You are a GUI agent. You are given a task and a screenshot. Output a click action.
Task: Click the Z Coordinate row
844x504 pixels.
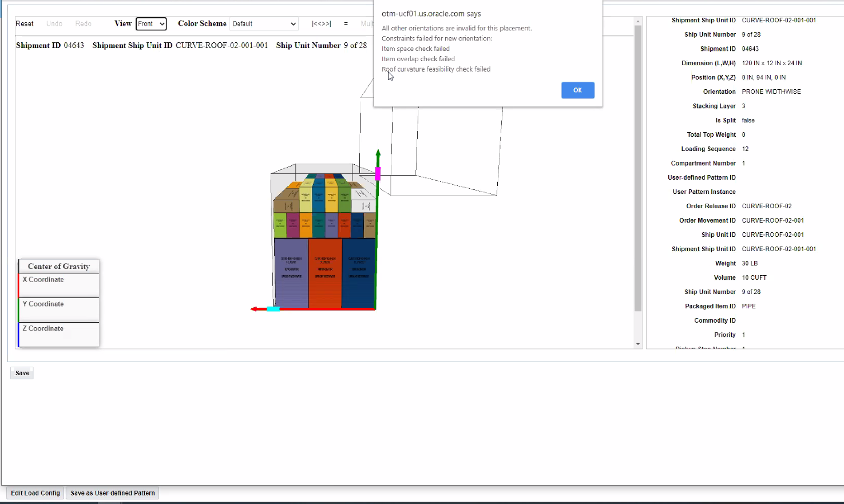pos(59,334)
